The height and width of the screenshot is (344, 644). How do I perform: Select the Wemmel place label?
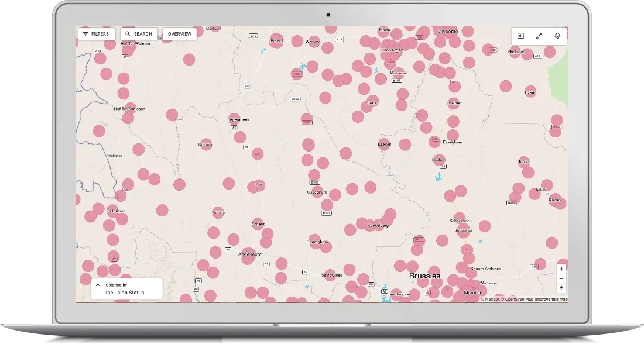point(313,42)
